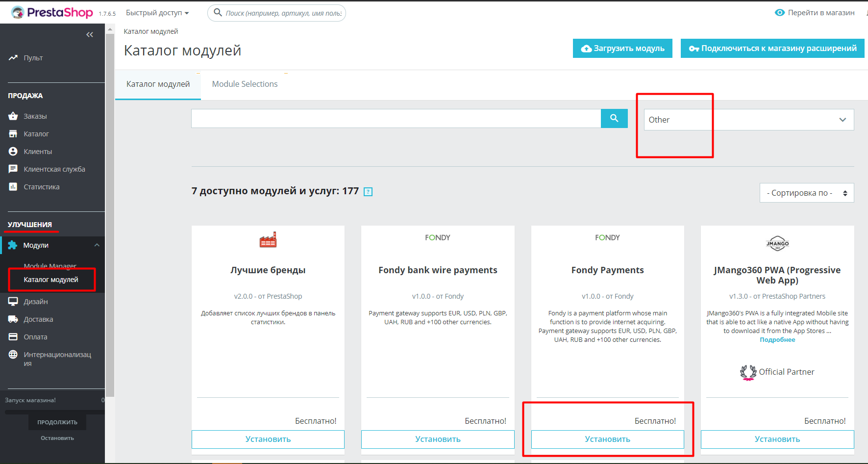Click Подключиться к магазину расширений button

[772, 48]
